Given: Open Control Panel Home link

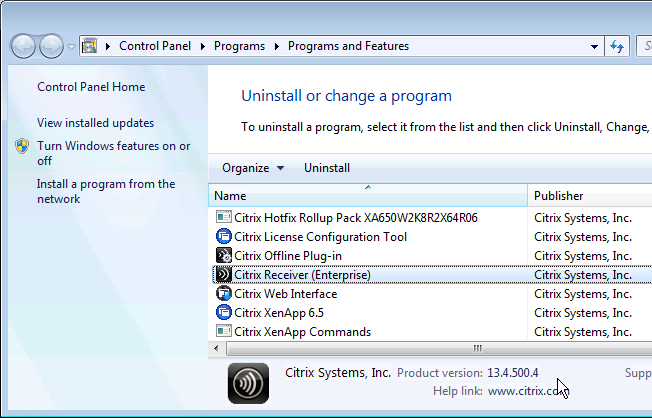Looking at the screenshot, I should (91, 87).
